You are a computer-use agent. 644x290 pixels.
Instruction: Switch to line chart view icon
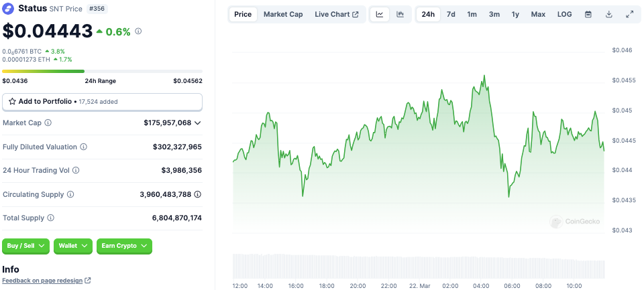tap(380, 14)
